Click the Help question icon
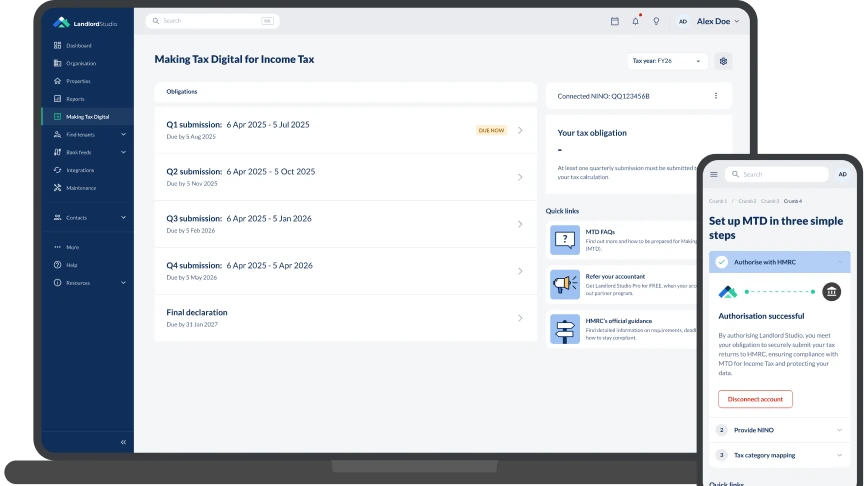The image size is (864, 486). point(57,265)
